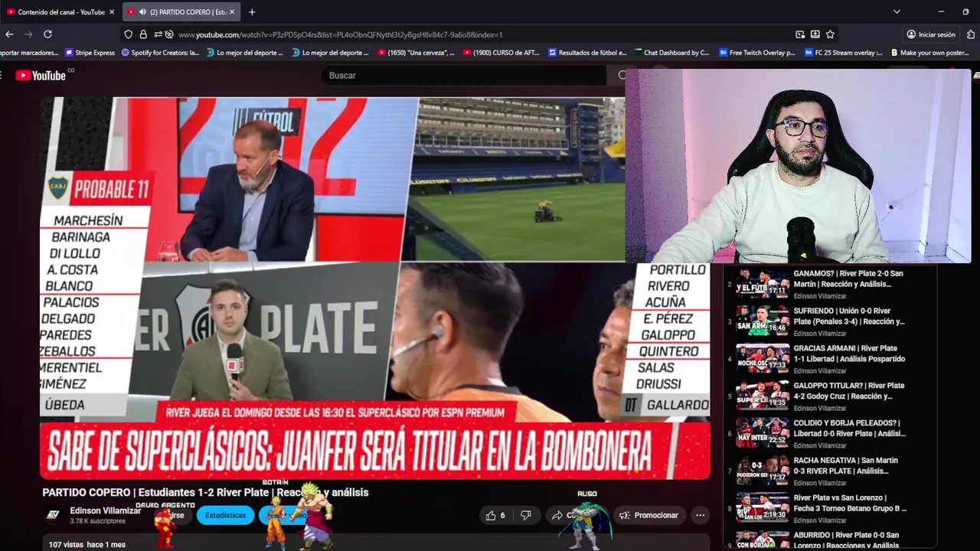Open the 'FC 25 Stream overlay' bookmark
The width and height of the screenshot is (980, 551).
point(844,53)
